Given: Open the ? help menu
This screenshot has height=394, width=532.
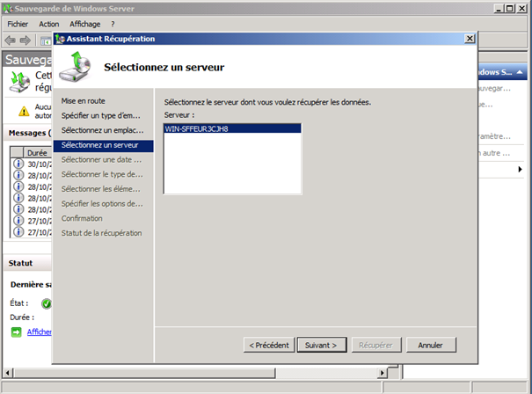Looking at the screenshot, I should pos(113,24).
